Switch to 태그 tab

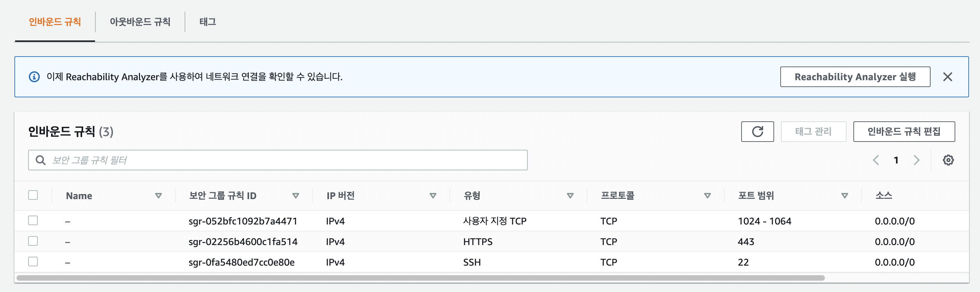(208, 22)
